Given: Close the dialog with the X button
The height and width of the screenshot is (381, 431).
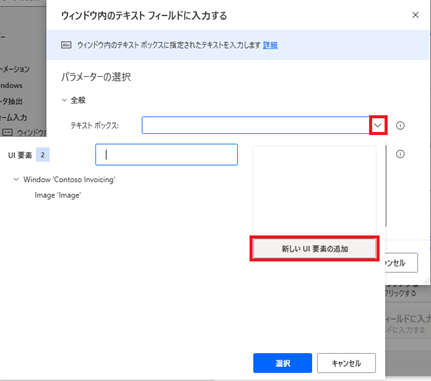Looking at the screenshot, I should 415,15.
